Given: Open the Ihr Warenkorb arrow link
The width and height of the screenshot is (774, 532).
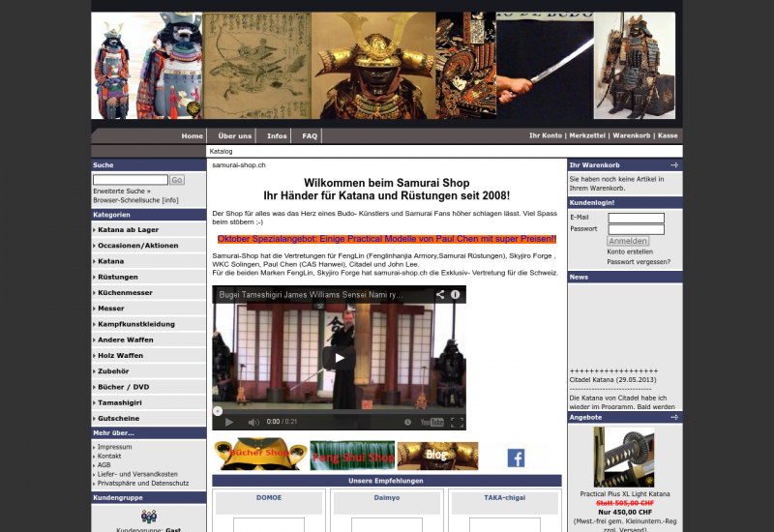Looking at the screenshot, I should pos(674,165).
